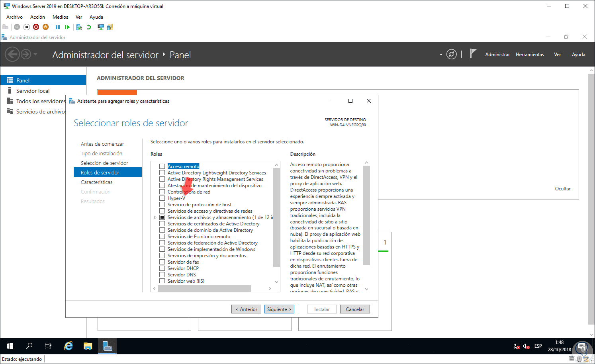
Task: Open the Action Center notification icon
Action: click(582, 346)
